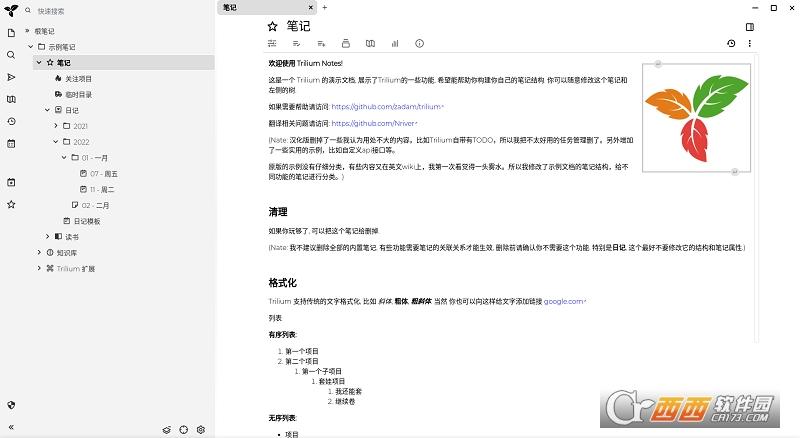Open recent changes icon in launcher
800x438 pixels.
tap(11, 121)
